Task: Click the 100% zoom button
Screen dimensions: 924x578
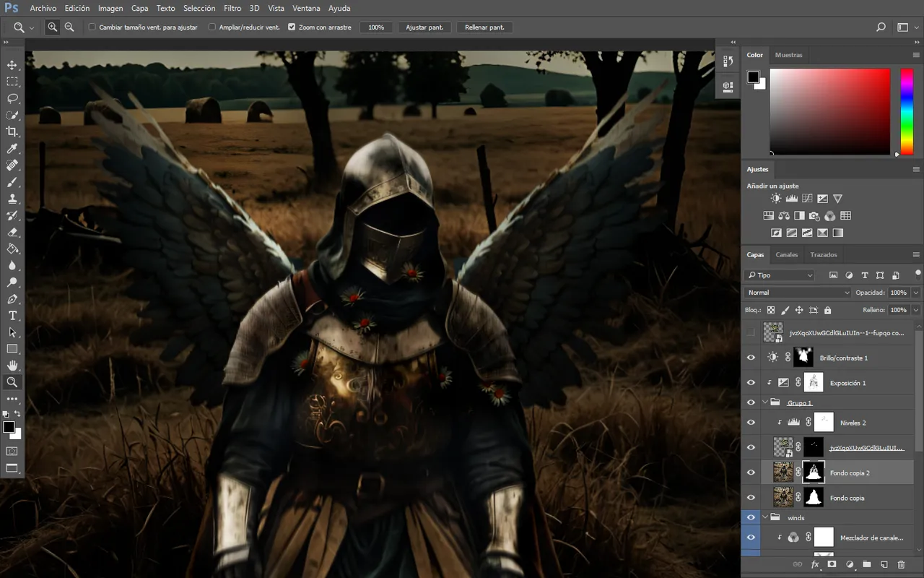Action: (x=376, y=27)
